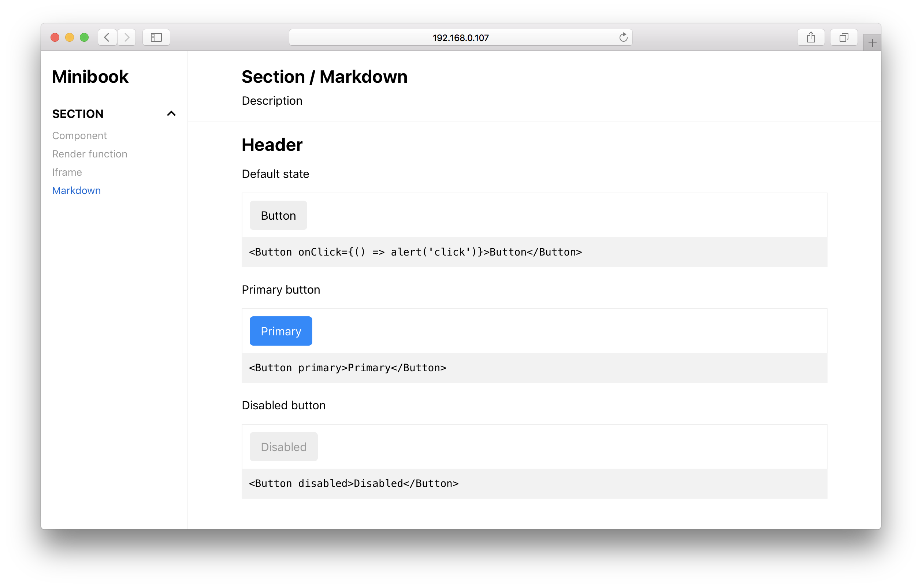Click the grayed-out Disabled button
Viewport: 922px width, 588px height.
(283, 447)
